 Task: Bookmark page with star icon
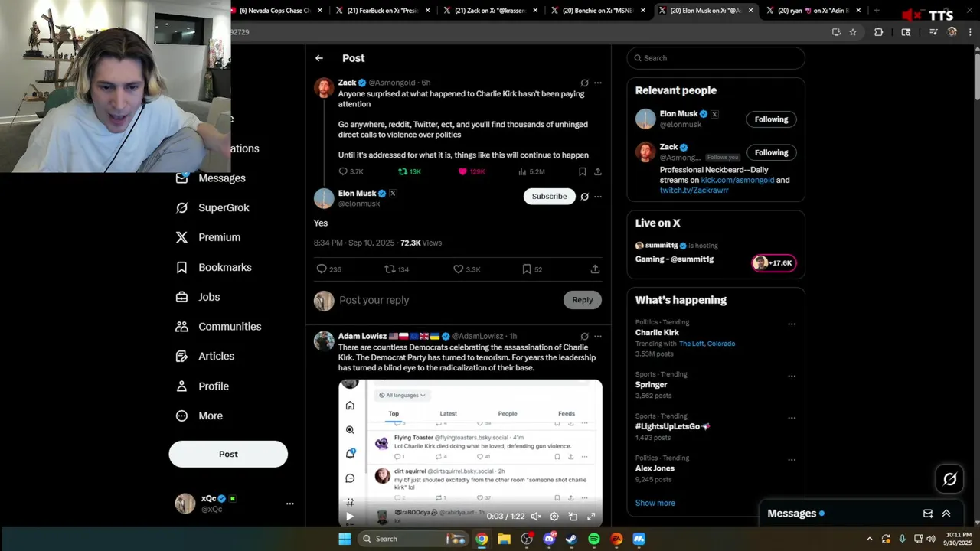853,32
